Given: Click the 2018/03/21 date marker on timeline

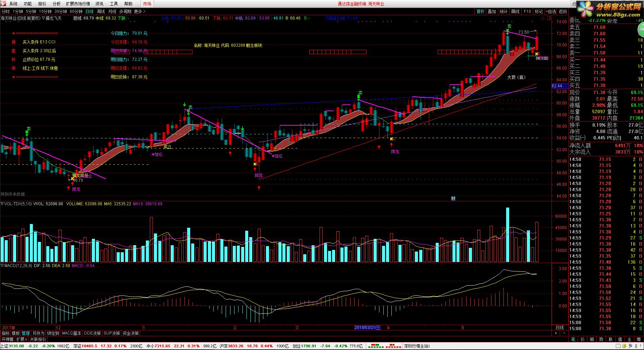Looking at the screenshot, I should coord(367,327).
